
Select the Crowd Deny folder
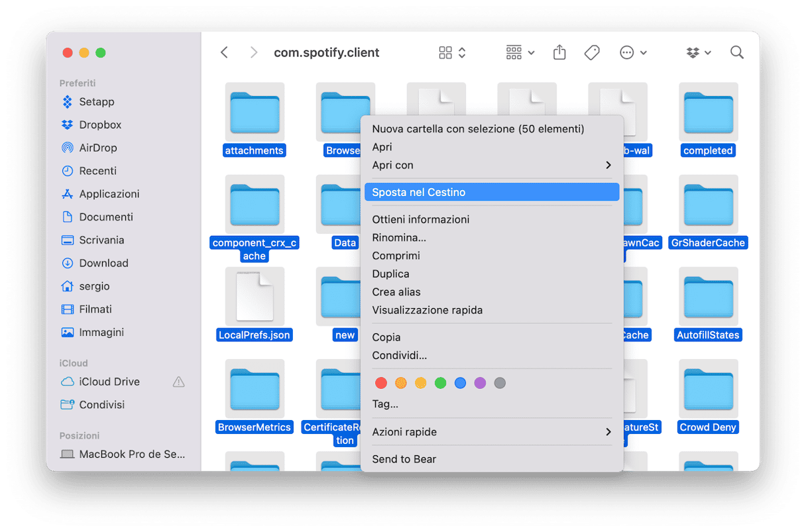click(x=708, y=396)
